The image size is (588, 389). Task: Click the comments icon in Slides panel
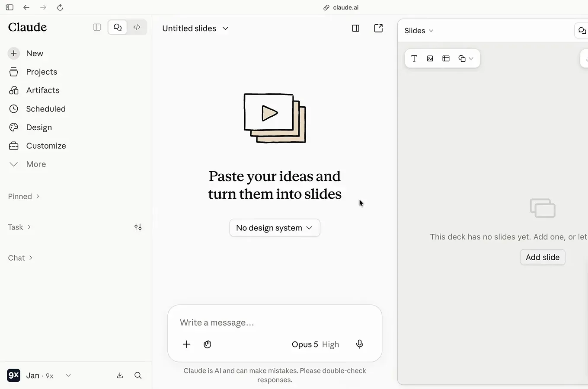[x=582, y=31]
